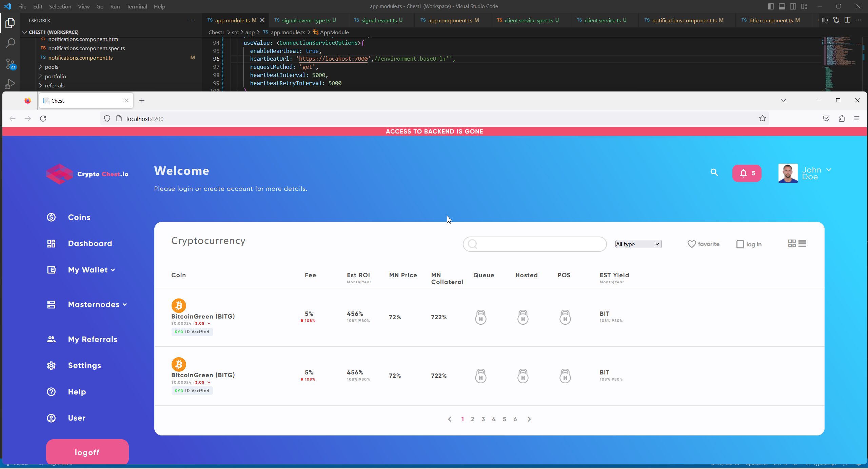This screenshot has width=868, height=469.
Task: Switch to list view layout icon
Action: (x=802, y=243)
